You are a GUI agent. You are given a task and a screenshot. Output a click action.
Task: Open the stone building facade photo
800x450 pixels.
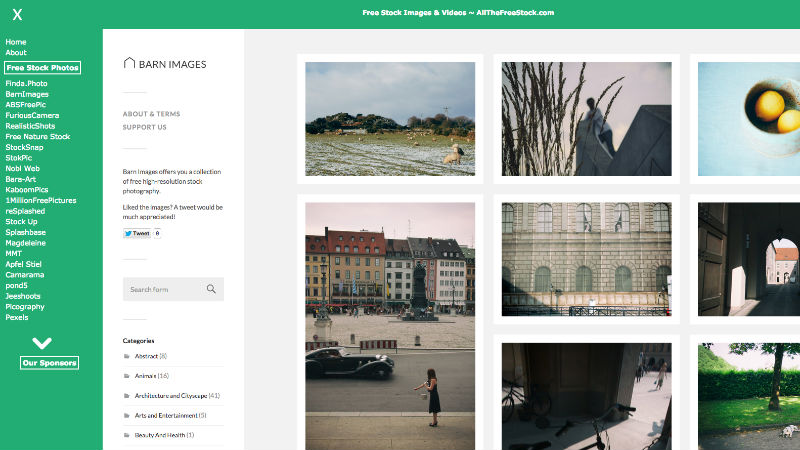pos(586,259)
